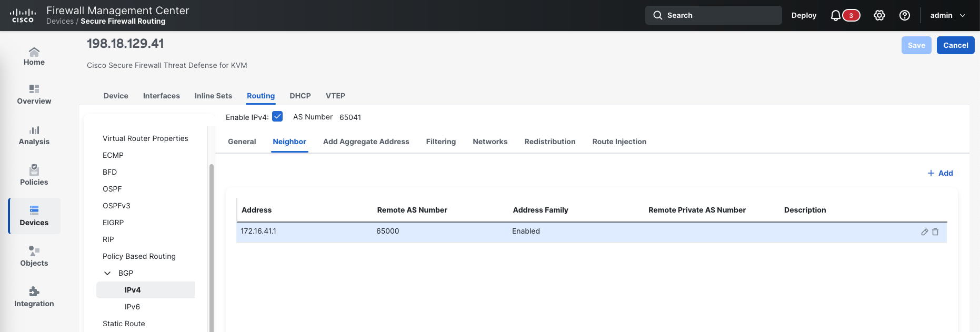Screen dimensions: 980x332
Task: Delete the 172.16.41.1 neighbor with trash icon
Action: [935, 232]
